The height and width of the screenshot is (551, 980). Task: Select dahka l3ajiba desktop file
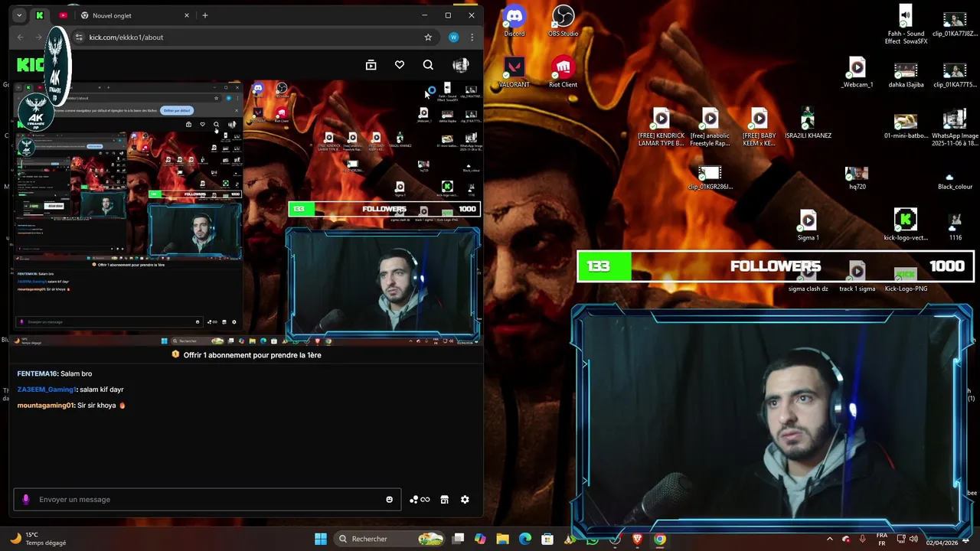(x=906, y=73)
